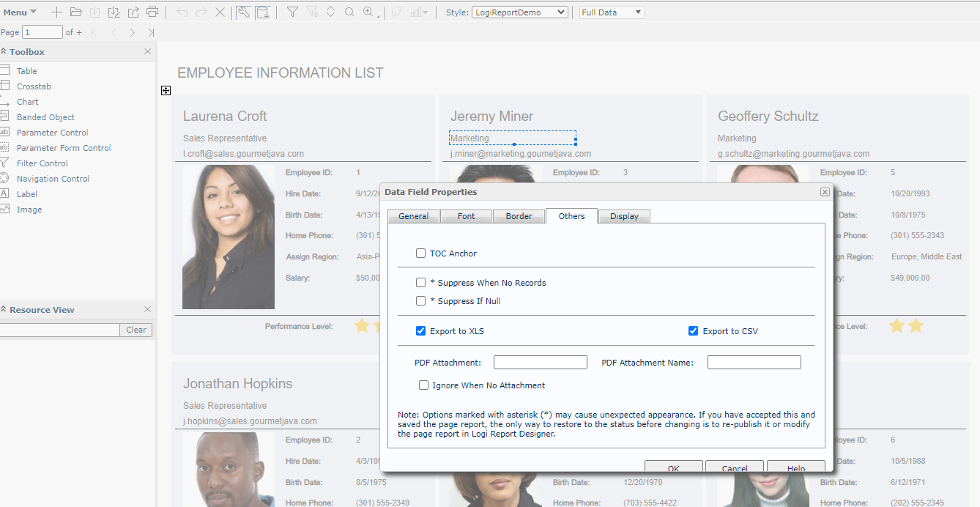Screen dimensions: 980x507
Task: Pick the Banded Object tool
Action: tap(45, 116)
